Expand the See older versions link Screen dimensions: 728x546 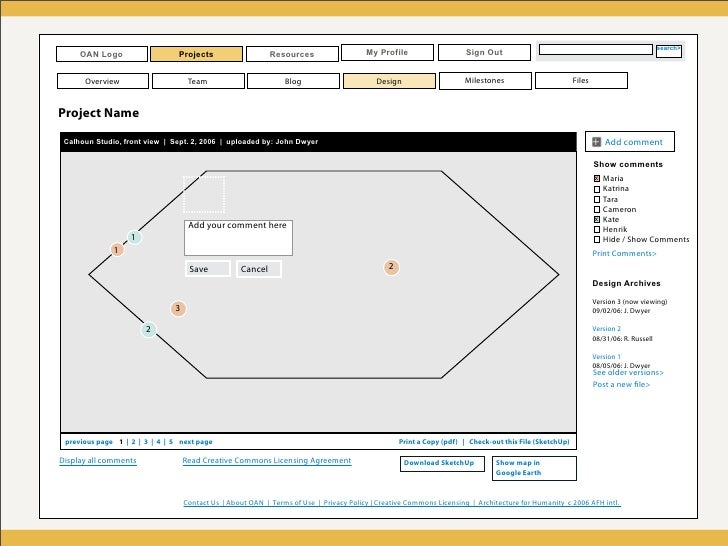tap(628, 373)
